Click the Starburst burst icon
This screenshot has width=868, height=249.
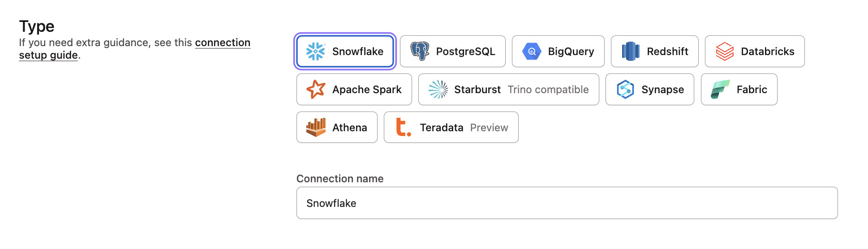tap(438, 90)
